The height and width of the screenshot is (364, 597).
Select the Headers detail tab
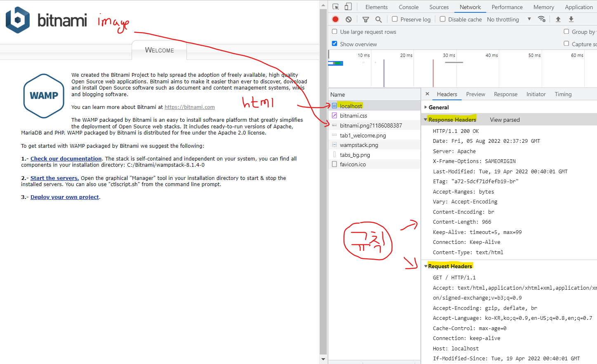[x=447, y=94]
